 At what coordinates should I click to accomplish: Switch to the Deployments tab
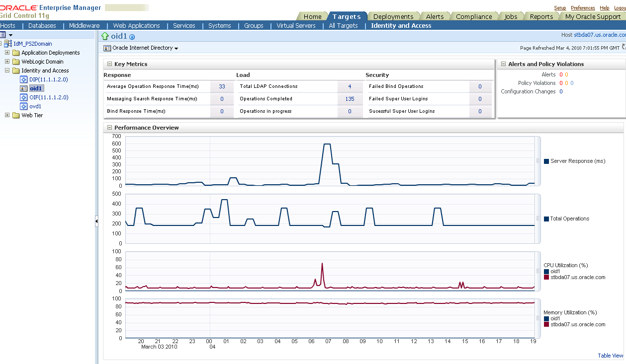point(393,16)
